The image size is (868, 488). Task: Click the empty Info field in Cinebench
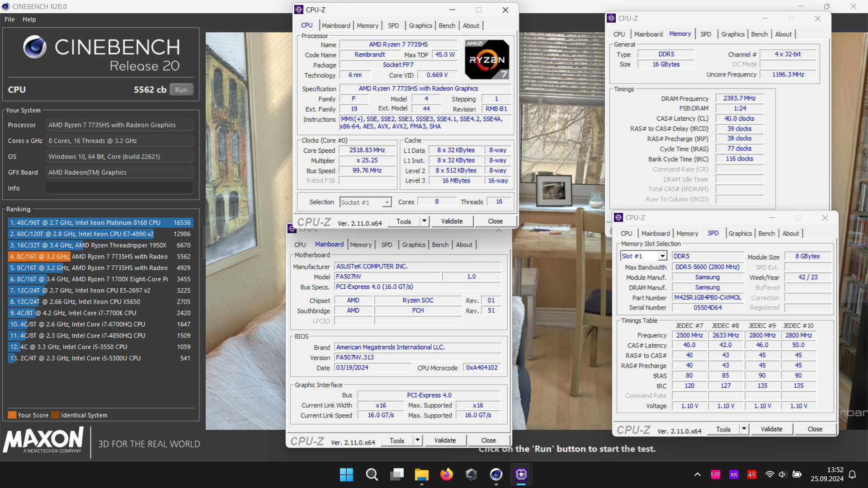point(119,188)
